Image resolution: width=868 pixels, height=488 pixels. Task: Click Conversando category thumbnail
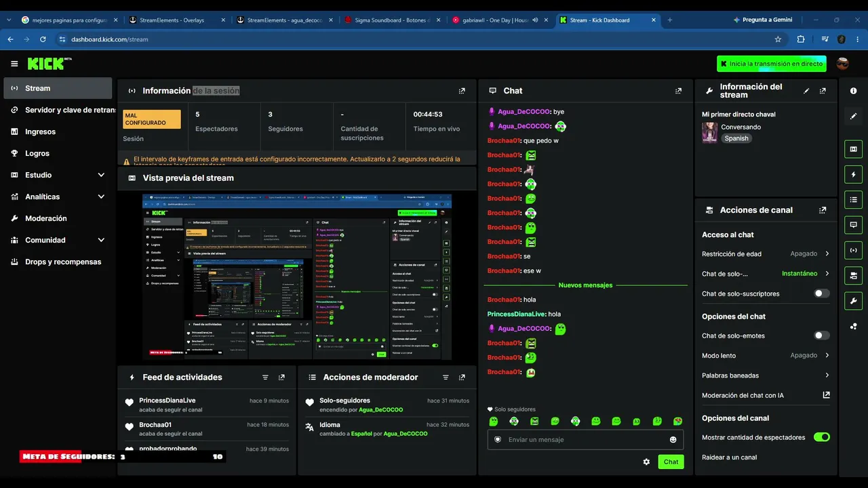coord(709,132)
